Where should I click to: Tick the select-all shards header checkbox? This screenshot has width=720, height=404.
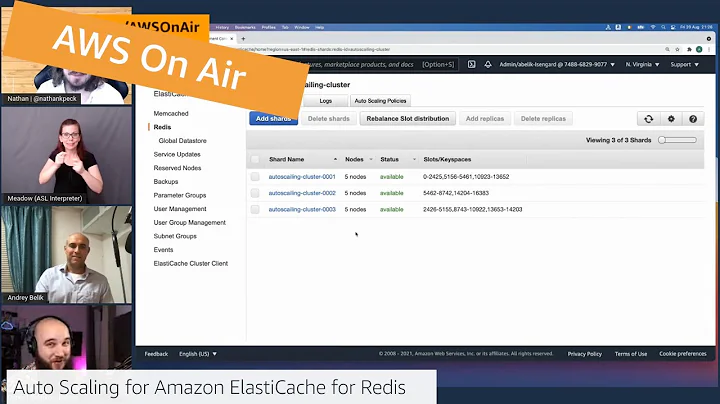coord(255,159)
